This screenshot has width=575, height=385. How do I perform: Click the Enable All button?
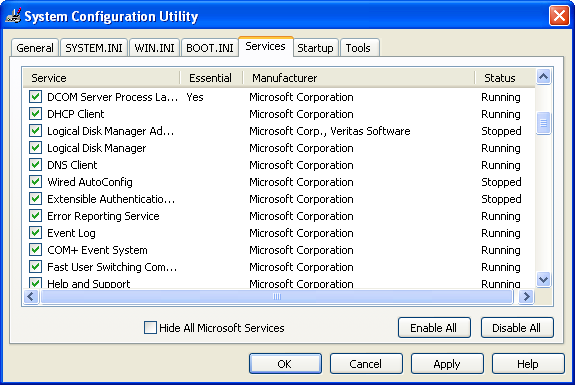click(434, 327)
